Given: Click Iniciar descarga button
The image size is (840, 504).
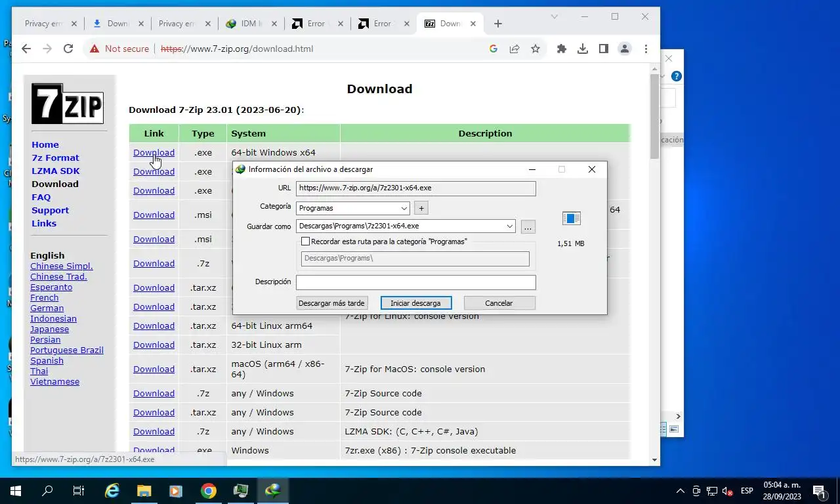Looking at the screenshot, I should click(x=415, y=303).
